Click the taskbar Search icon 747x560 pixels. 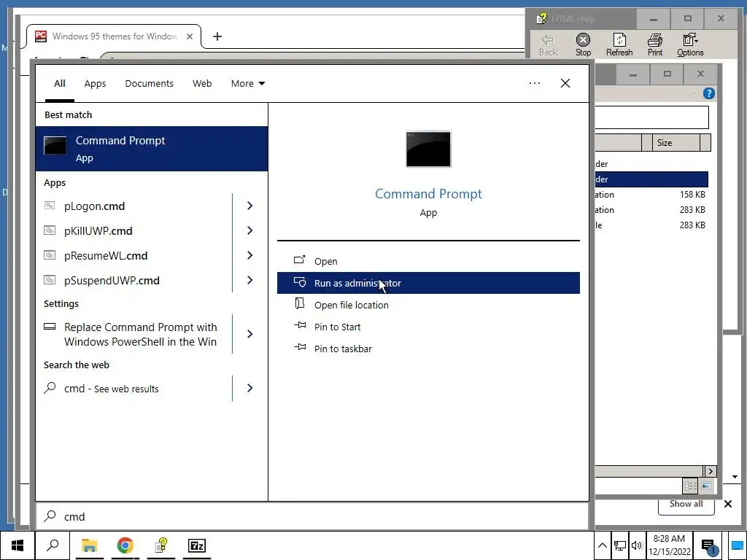coord(53,545)
